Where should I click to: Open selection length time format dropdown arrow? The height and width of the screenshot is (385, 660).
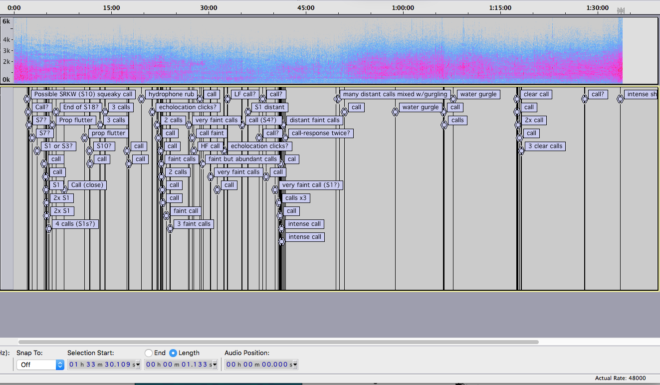coord(215,364)
